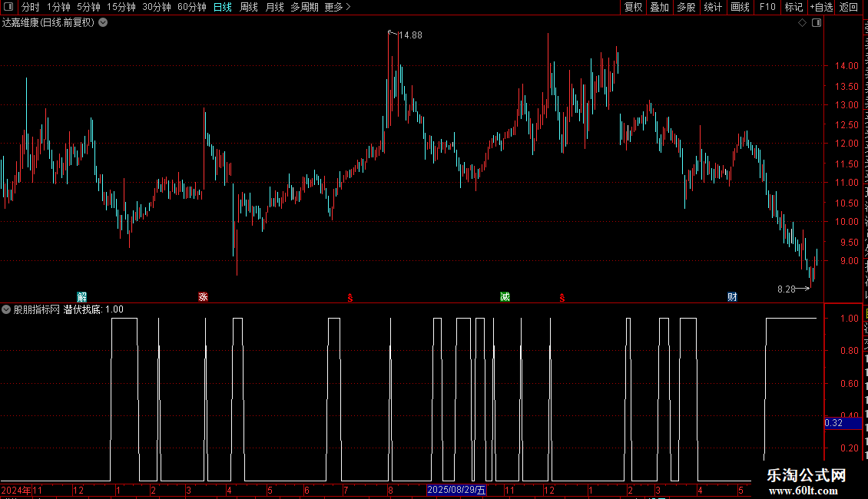This screenshot has width=868, height=499.
Task: Open the indicator dropdown beside 股朋指标网
Action: [6, 310]
